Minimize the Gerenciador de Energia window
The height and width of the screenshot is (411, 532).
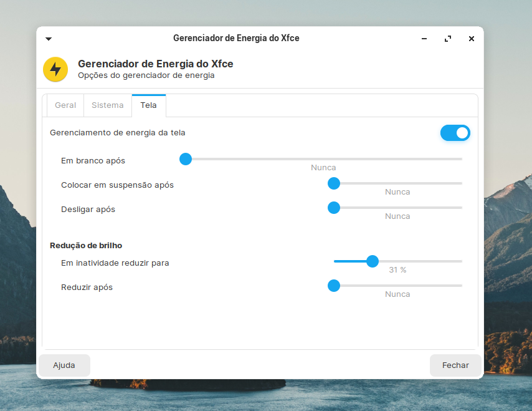click(424, 39)
